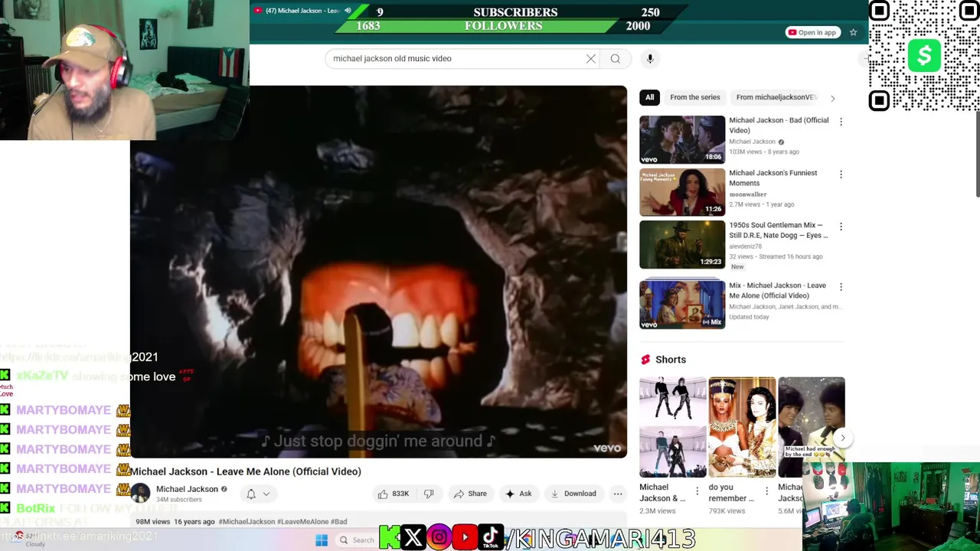Screen dimensions: 980x551
Task: Select the All filter chip
Action: pos(649,97)
